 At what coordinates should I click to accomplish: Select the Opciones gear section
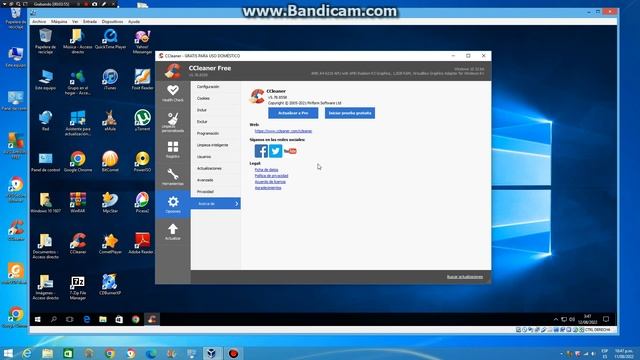[x=173, y=204]
